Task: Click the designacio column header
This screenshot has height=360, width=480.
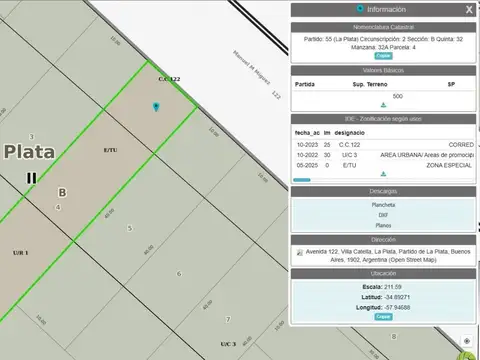Action: click(349, 133)
